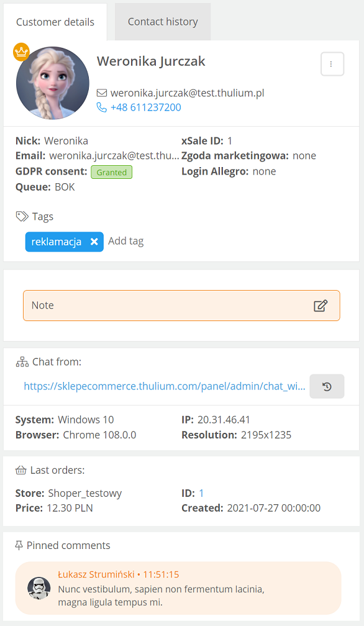Click the pinned comment text Nunc vestibulum
Screen dimensions: 364x626
[162, 596]
